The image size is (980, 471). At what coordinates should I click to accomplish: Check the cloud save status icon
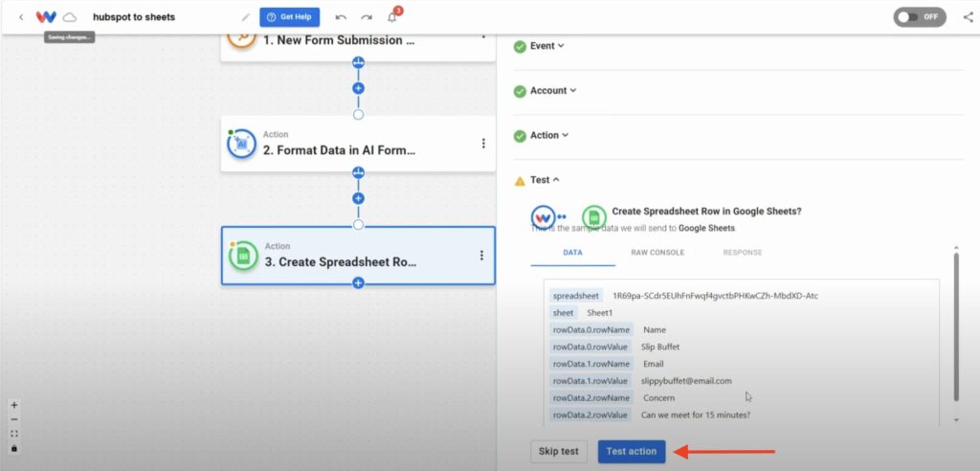point(69,17)
